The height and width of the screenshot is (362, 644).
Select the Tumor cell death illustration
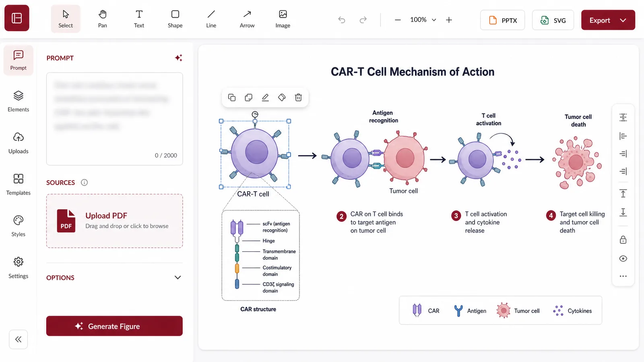(578, 162)
